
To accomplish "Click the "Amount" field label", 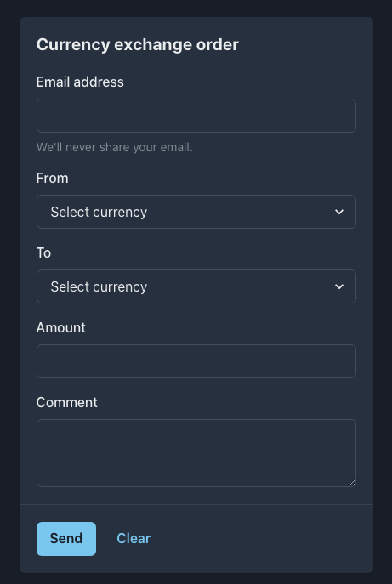I will coord(61,328).
